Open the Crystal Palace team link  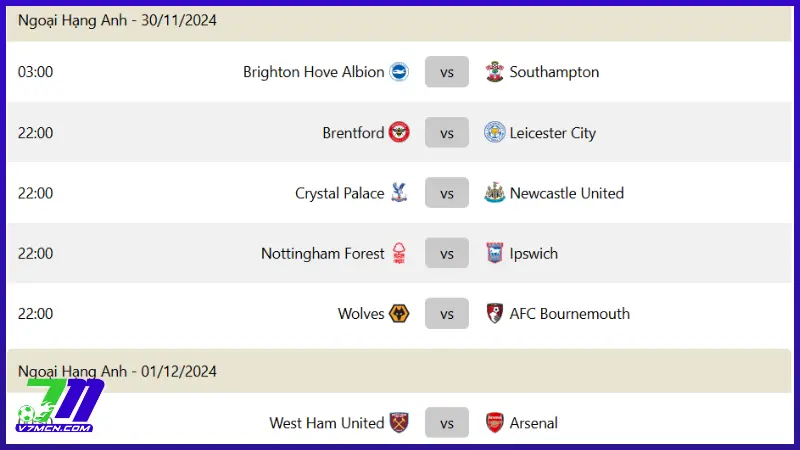pyautogui.click(x=339, y=193)
